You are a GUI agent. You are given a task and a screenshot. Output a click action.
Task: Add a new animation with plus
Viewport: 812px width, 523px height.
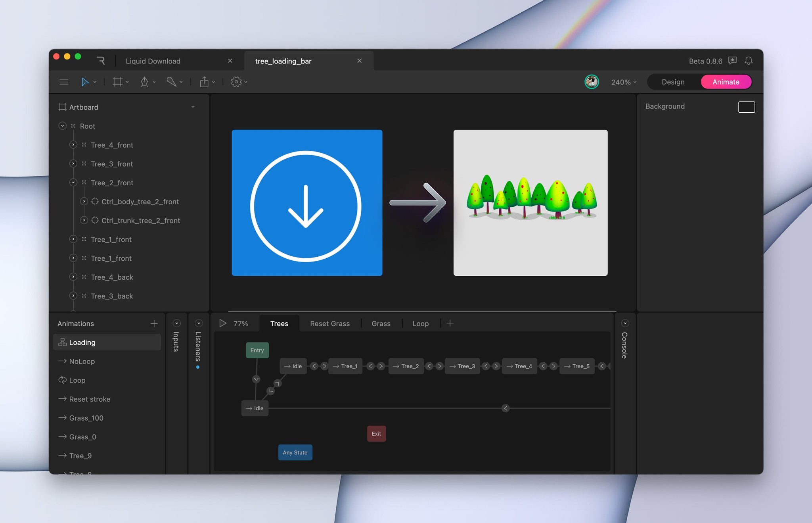pyautogui.click(x=154, y=324)
